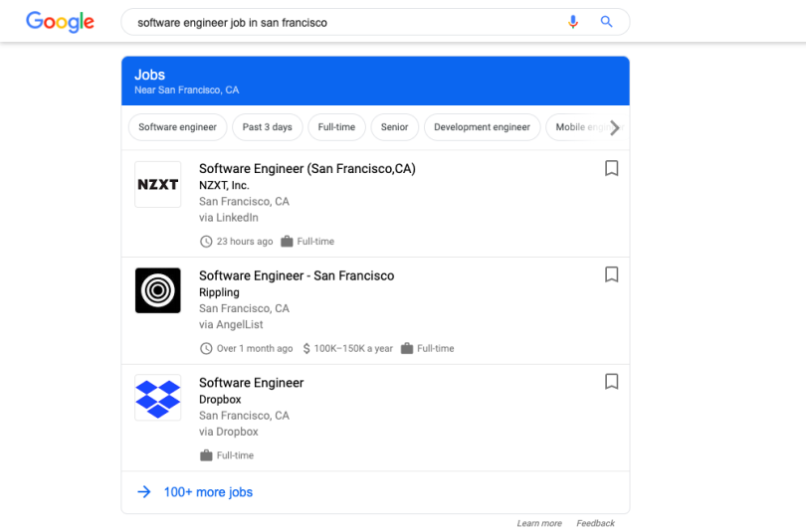Click the NZXT, Inc. company name
The width and height of the screenshot is (806, 532).
pos(224,185)
